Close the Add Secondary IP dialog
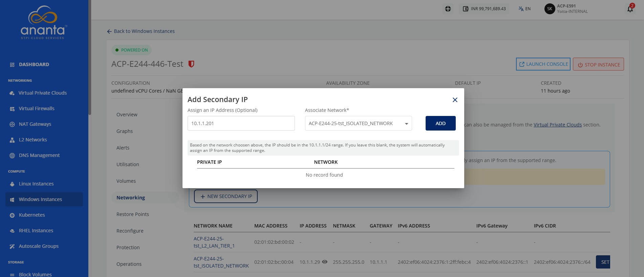 tap(455, 100)
